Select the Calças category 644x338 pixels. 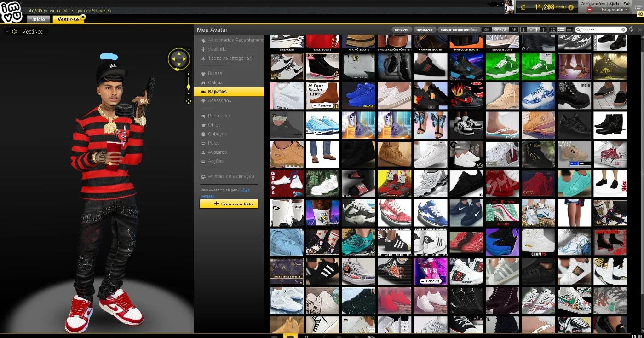pos(215,82)
